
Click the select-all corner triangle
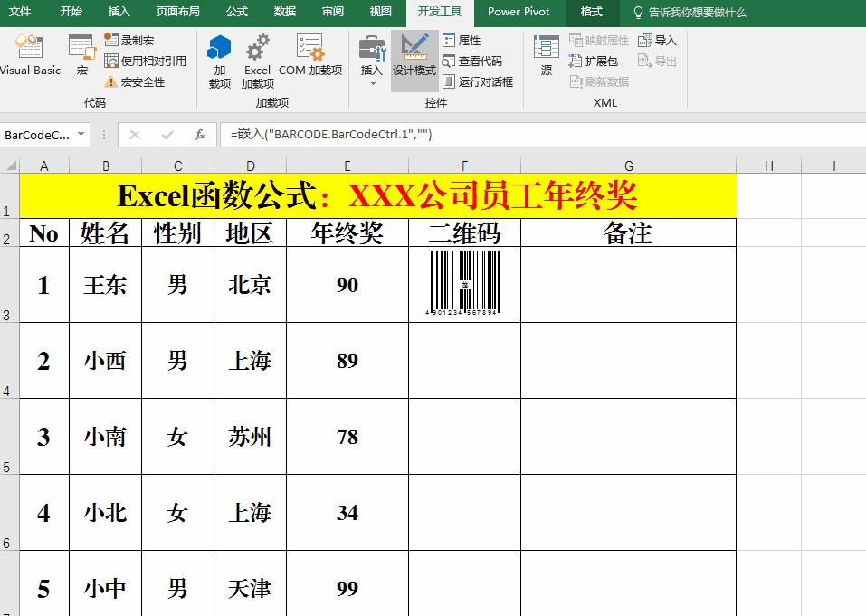(10, 166)
